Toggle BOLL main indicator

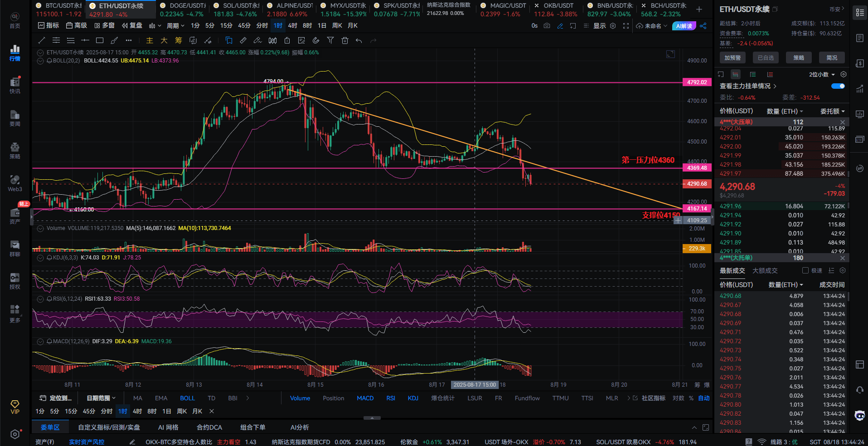(187, 398)
